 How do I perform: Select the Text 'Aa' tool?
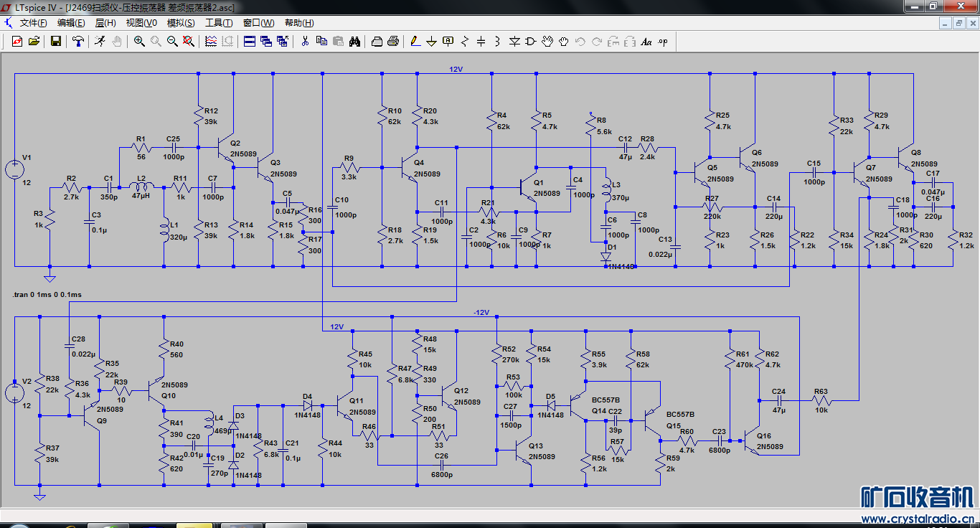(x=646, y=42)
